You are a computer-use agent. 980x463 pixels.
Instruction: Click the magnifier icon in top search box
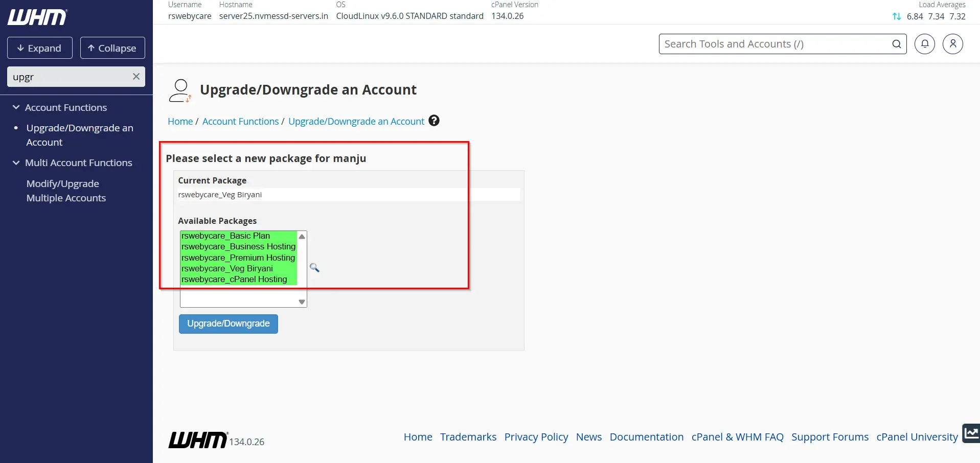897,44
